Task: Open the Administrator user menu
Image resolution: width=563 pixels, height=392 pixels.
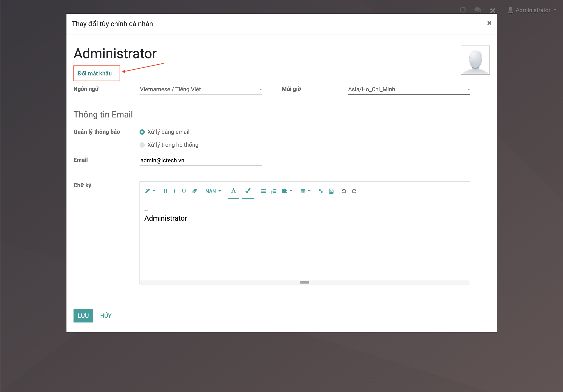Action: click(533, 10)
